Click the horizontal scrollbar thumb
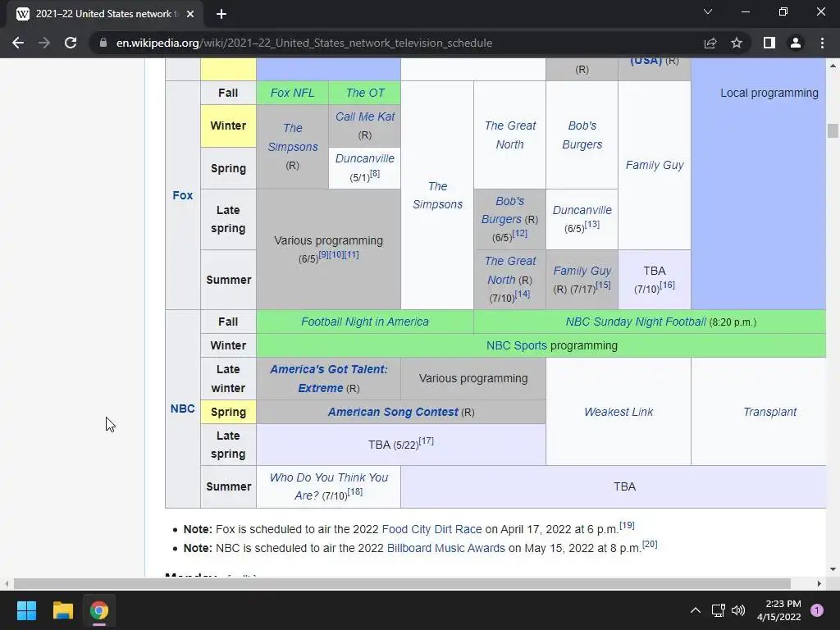840x630 pixels. pyautogui.click(x=402, y=583)
